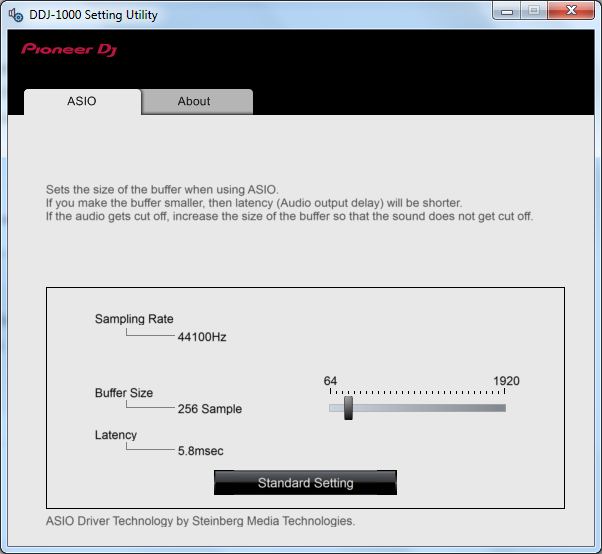The height and width of the screenshot is (554, 602).
Task: Click the Latency label
Action: click(x=116, y=435)
